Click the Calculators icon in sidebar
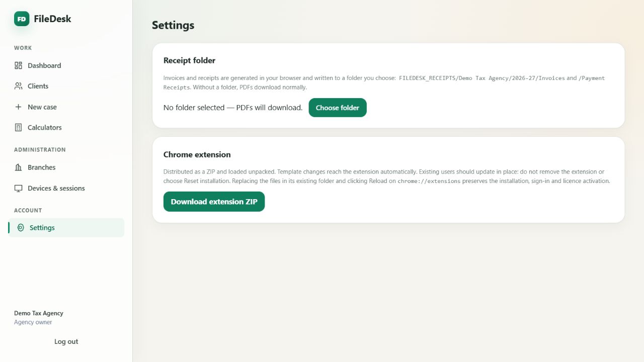Viewport: 644px width, 362px height. point(19,127)
